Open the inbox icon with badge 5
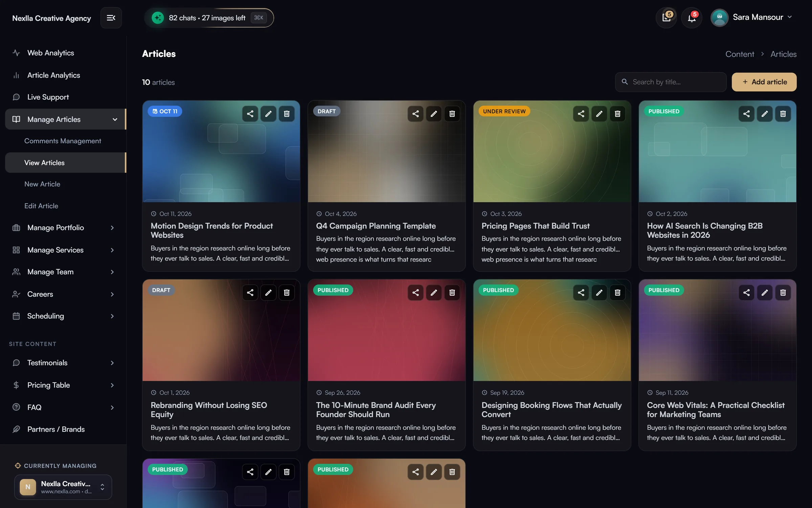The height and width of the screenshot is (508, 812). [666, 18]
